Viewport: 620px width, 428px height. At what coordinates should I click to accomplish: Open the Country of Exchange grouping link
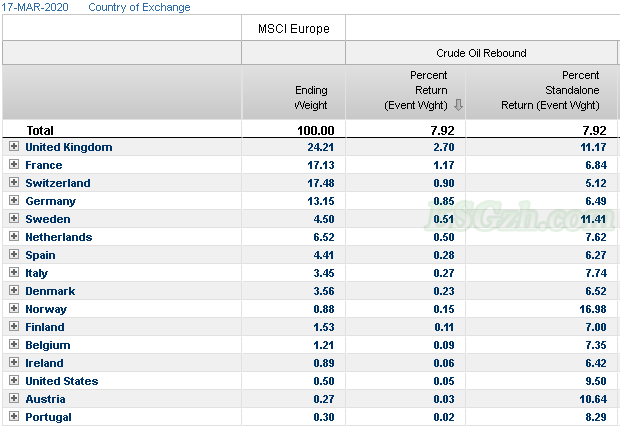139,7
